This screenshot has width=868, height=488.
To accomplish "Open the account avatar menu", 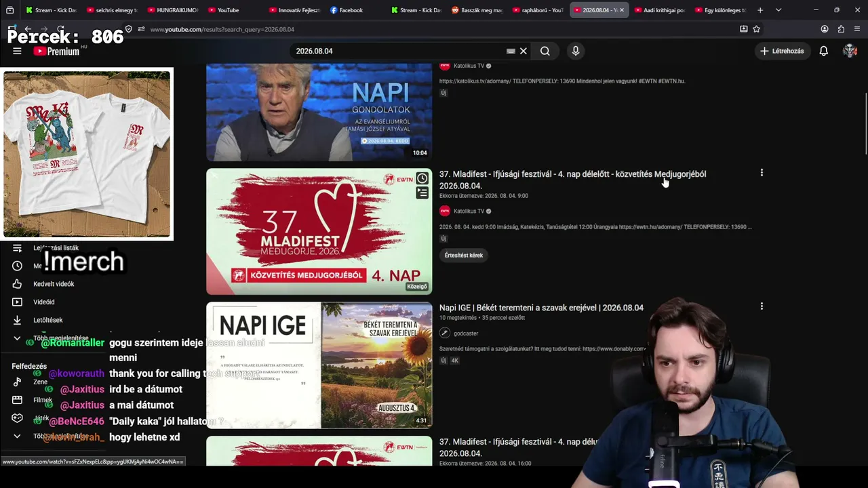I will click(x=850, y=51).
